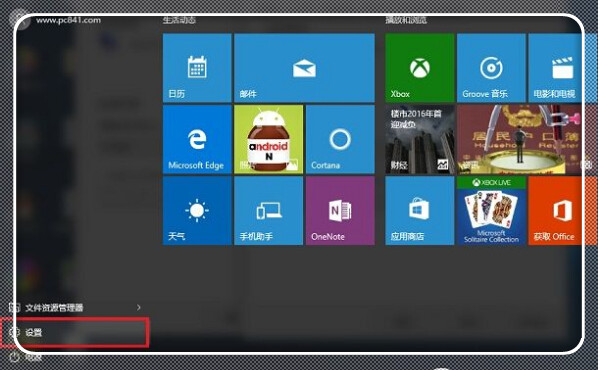Open the 财经 finance news tile
The width and height of the screenshot is (598, 370).
[420, 139]
